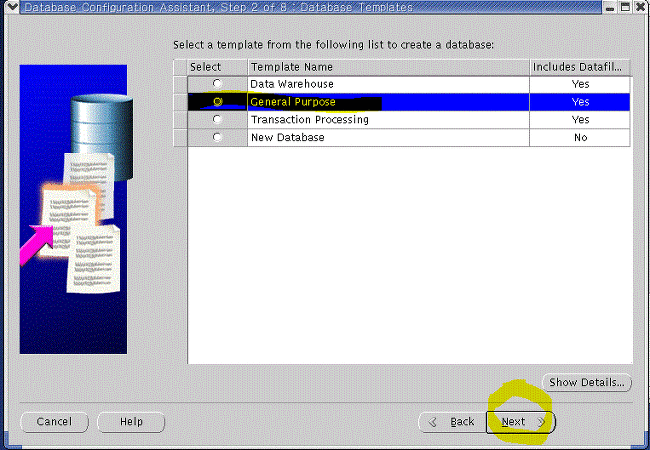Close the Database Configuration Assistant window
Viewport: 650px width, 450px height.
pyautogui.click(x=641, y=7)
